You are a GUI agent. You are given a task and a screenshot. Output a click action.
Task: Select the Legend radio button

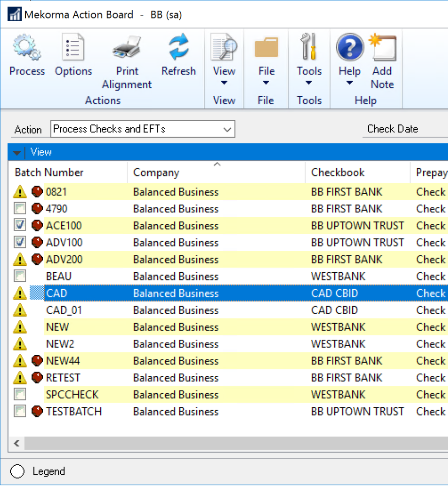[17, 471]
